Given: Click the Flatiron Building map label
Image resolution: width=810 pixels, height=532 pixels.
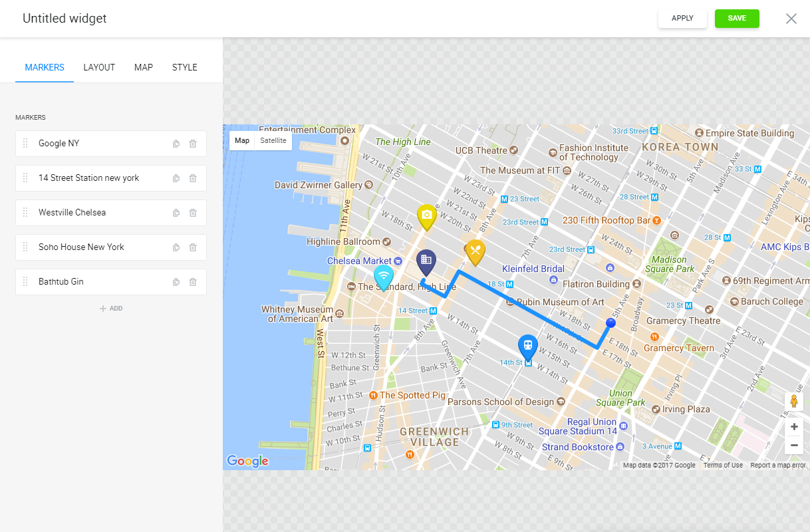Looking at the screenshot, I should (x=595, y=285).
